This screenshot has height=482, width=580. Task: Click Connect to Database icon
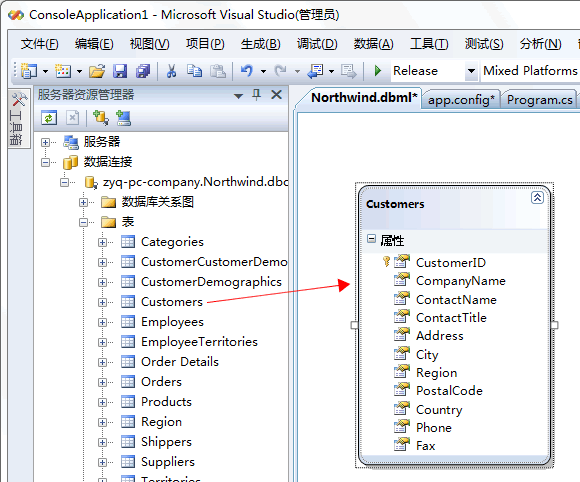[100, 118]
